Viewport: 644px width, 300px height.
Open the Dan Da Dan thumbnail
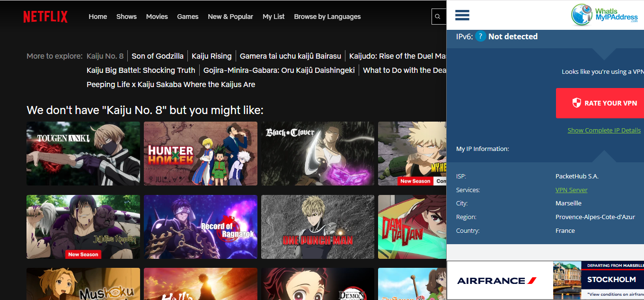(412, 227)
